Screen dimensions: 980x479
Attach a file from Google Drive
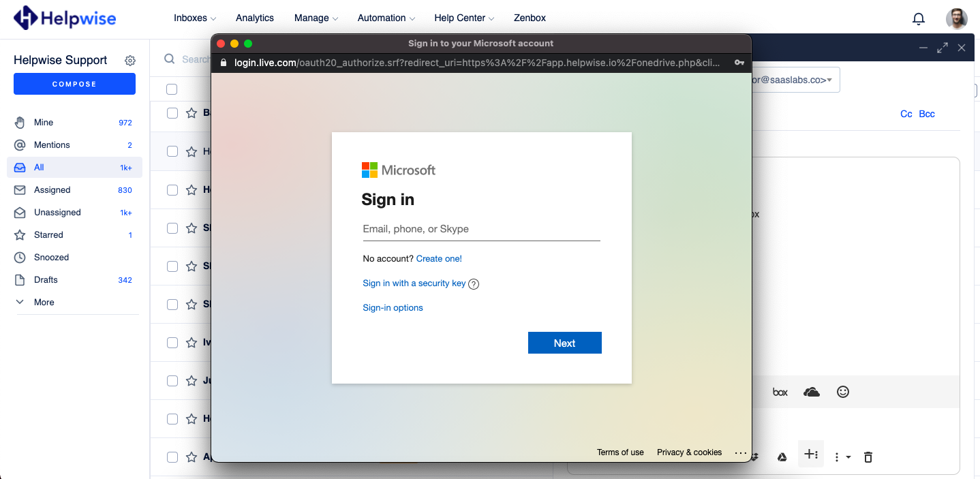click(x=782, y=457)
